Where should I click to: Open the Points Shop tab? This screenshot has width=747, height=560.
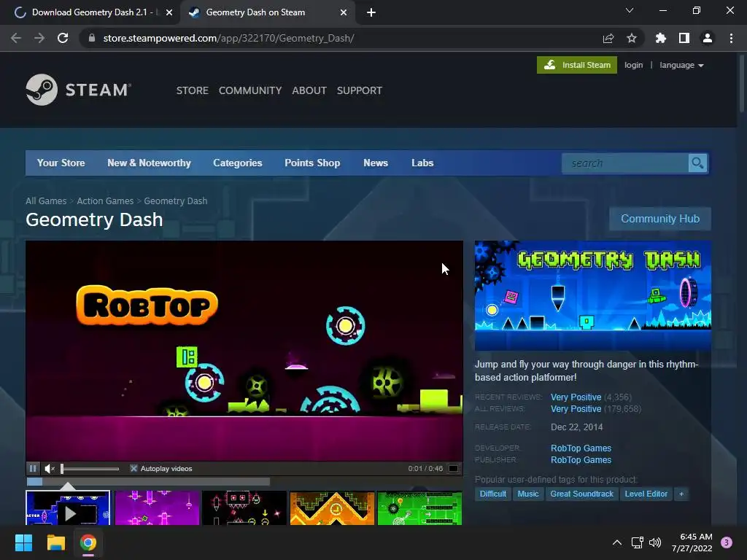[312, 163]
